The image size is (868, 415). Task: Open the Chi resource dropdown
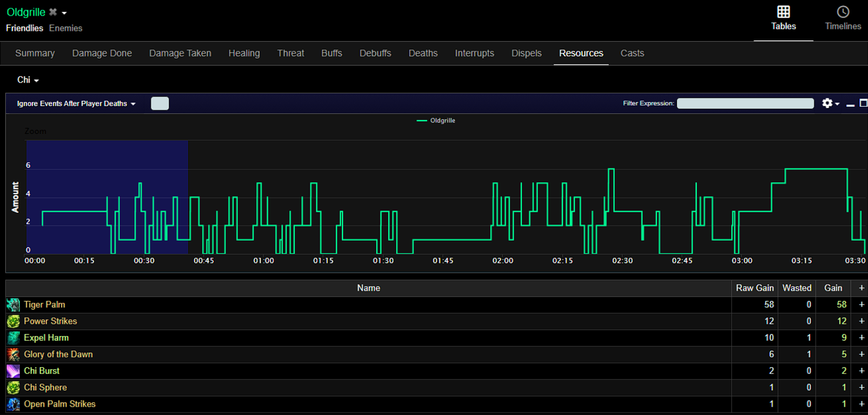pos(27,80)
